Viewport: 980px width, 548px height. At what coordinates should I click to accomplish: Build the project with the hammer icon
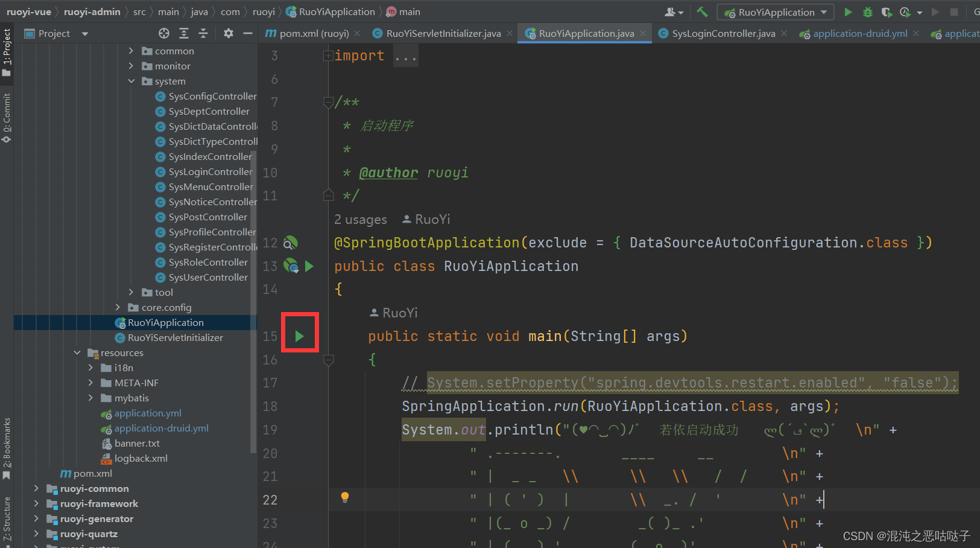[x=702, y=11]
